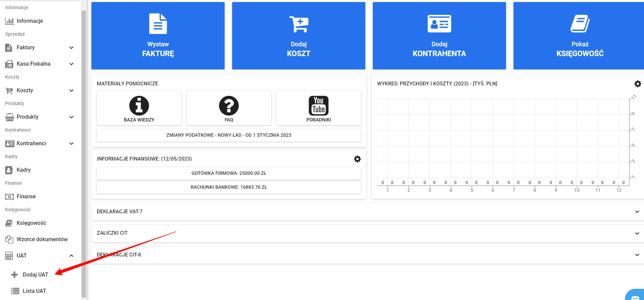Image resolution: width=644 pixels, height=300 pixels.
Task: Click the Materiały Pomocnicze heading
Action: [x=127, y=84]
